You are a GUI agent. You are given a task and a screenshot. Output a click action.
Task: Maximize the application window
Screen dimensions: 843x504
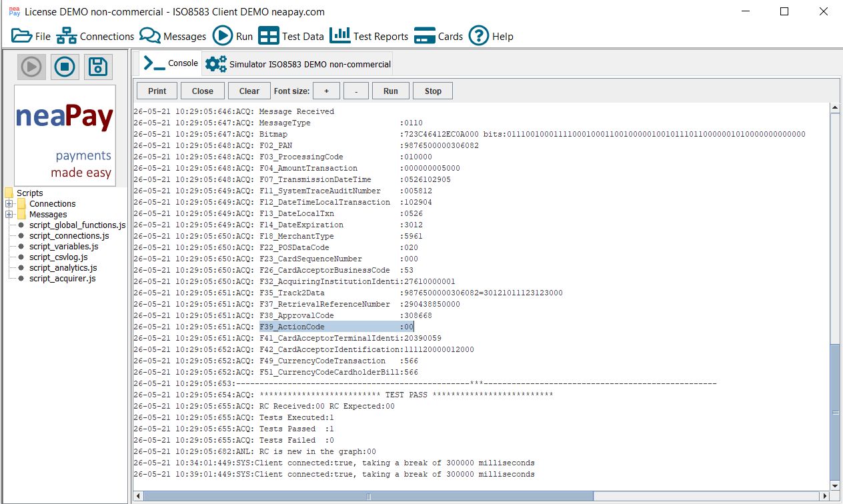pos(784,11)
